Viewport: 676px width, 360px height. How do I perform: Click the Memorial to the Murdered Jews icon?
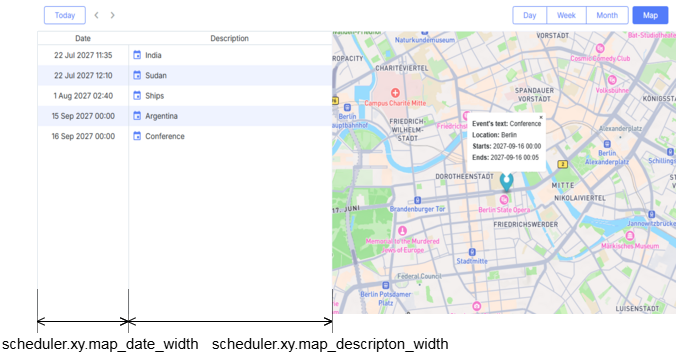tap(402, 231)
